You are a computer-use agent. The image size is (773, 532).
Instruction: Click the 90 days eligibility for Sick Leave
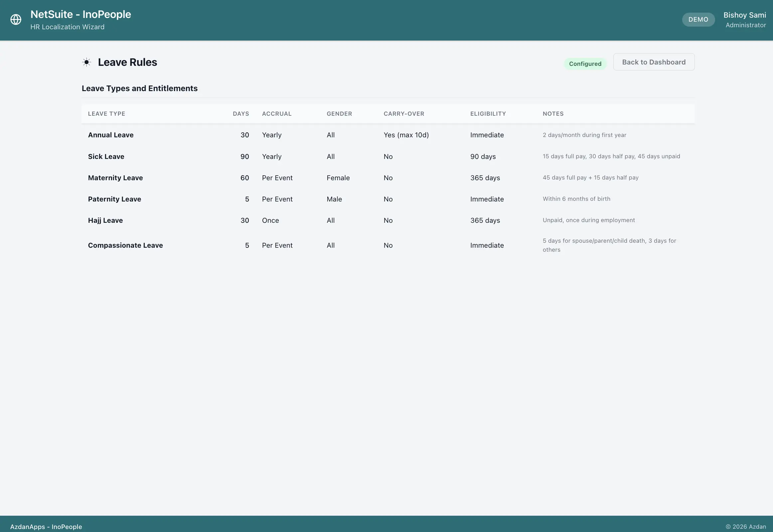[483, 156]
